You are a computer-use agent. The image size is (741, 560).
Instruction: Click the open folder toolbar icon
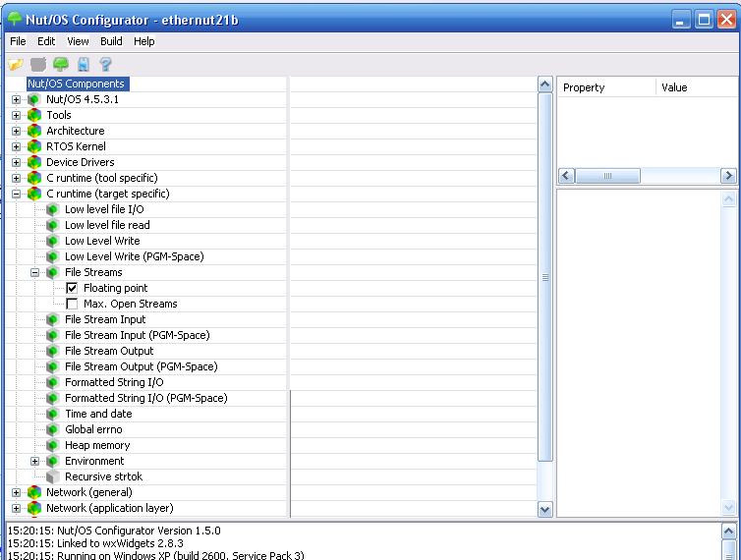coord(16,64)
